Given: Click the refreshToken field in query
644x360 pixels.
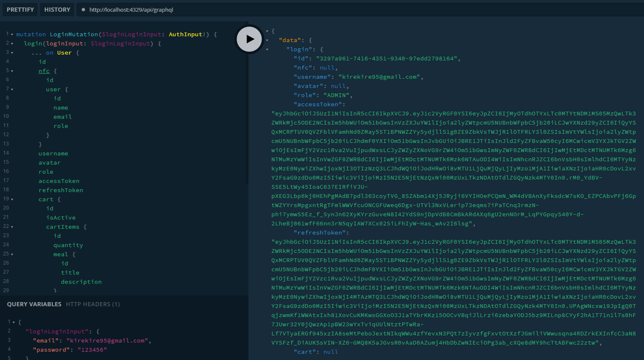Looking at the screenshot, I should (x=61, y=190).
